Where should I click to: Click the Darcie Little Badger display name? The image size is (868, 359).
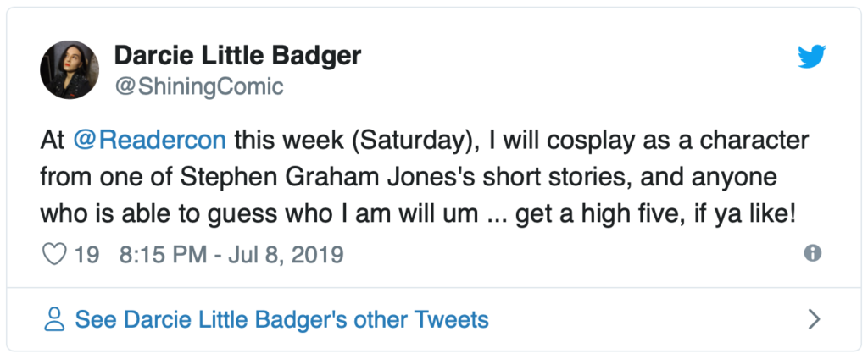click(x=237, y=56)
